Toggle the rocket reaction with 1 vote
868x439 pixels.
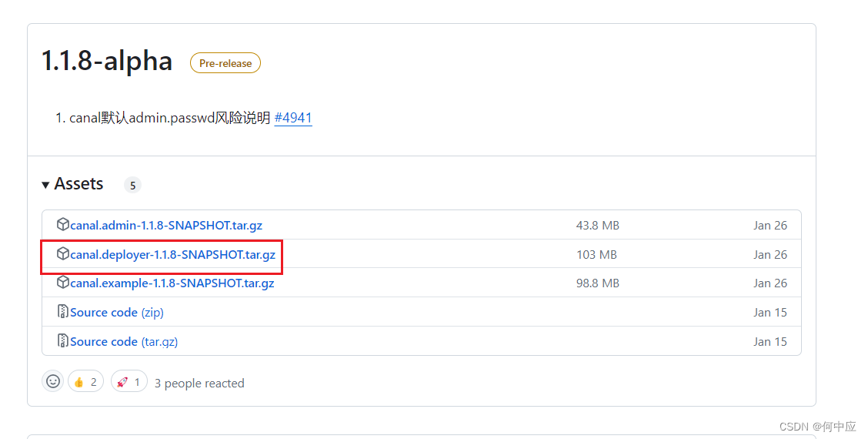click(129, 381)
